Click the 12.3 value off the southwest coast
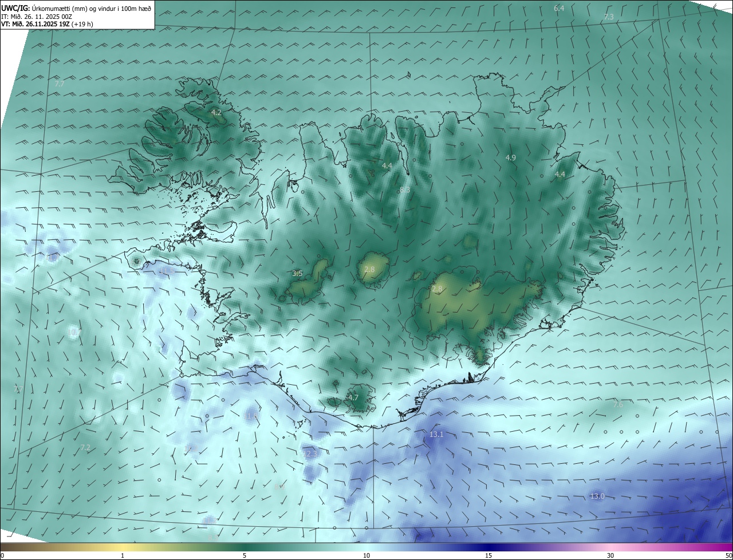Screen dimensions: 733x560 click(310, 453)
